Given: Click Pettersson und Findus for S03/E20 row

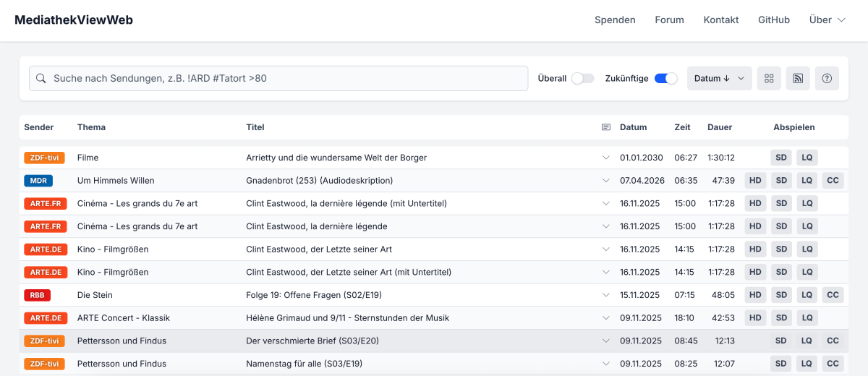Looking at the screenshot, I should pyautogui.click(x=122, y=341).
